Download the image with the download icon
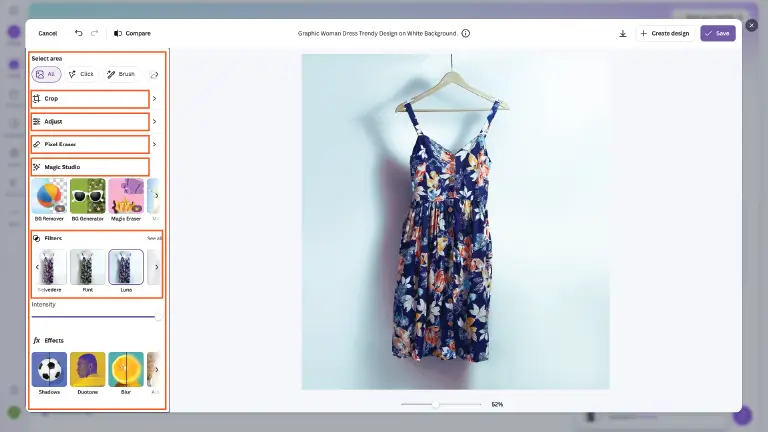The width and height of the screenshot is (768, 432). point(623,33)
